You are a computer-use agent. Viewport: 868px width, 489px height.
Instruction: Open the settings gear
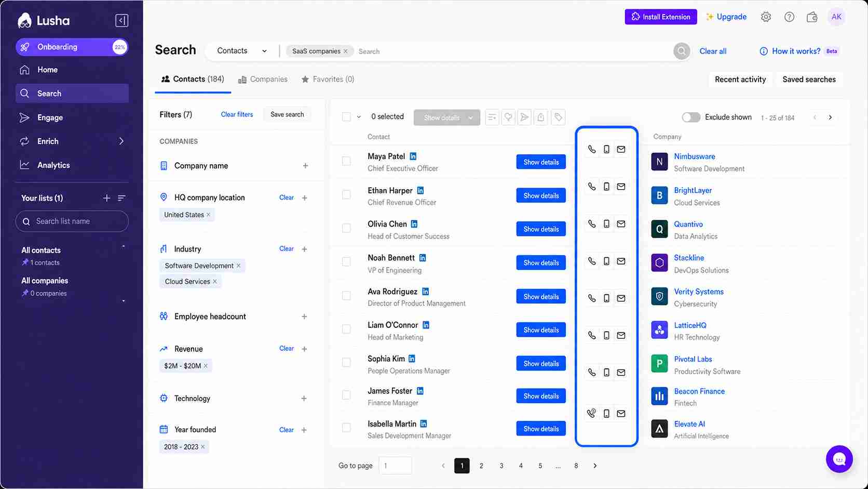click(766, 17)
